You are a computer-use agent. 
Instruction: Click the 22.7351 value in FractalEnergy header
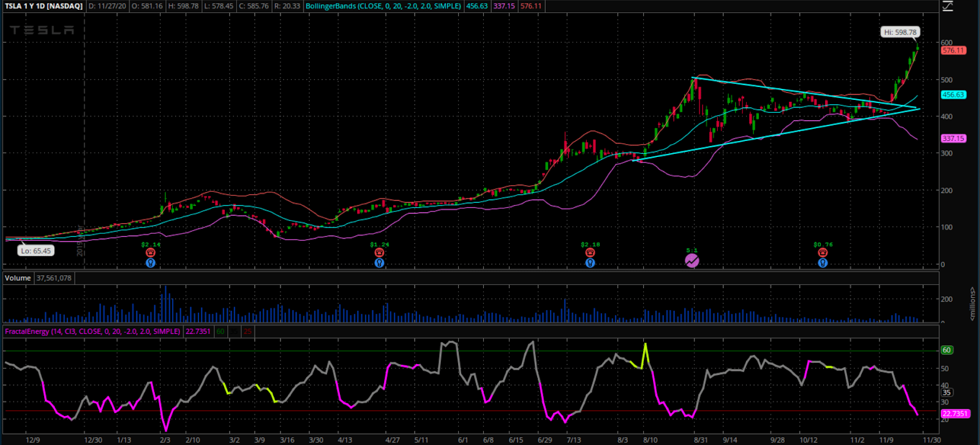click(x=198, y=332)
